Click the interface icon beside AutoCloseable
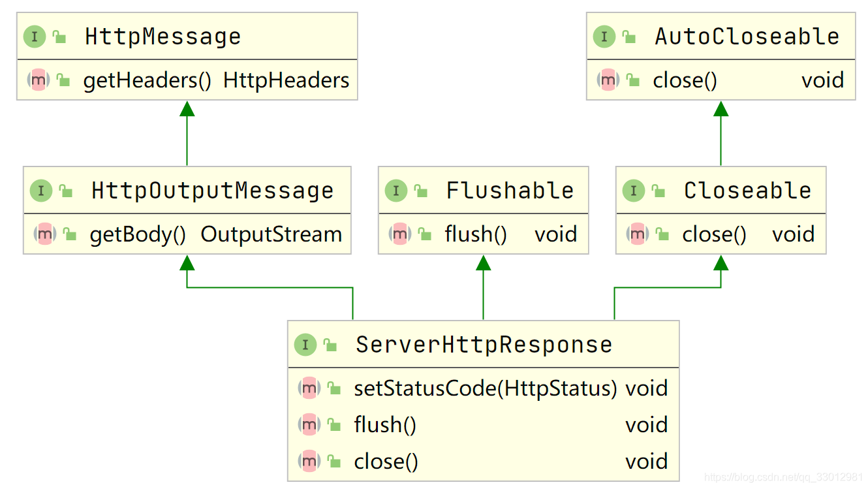This screenshot has height=489, width=868. pyautogui.click(x=604, y=37)
